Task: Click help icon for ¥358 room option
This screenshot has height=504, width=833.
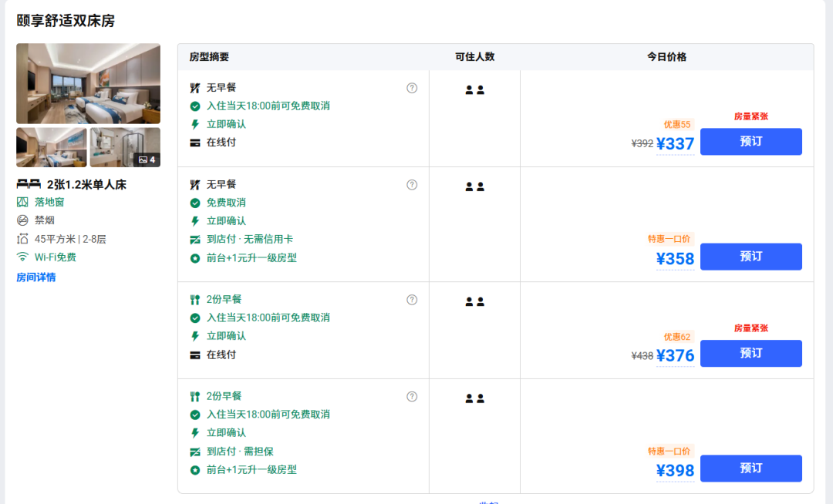Action: point(412,185)
